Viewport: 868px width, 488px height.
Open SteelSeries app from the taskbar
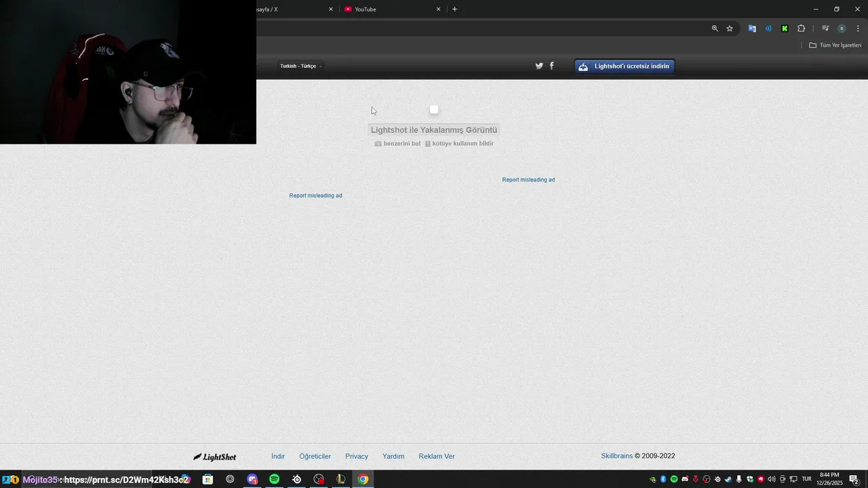click(x=296, y=479)
